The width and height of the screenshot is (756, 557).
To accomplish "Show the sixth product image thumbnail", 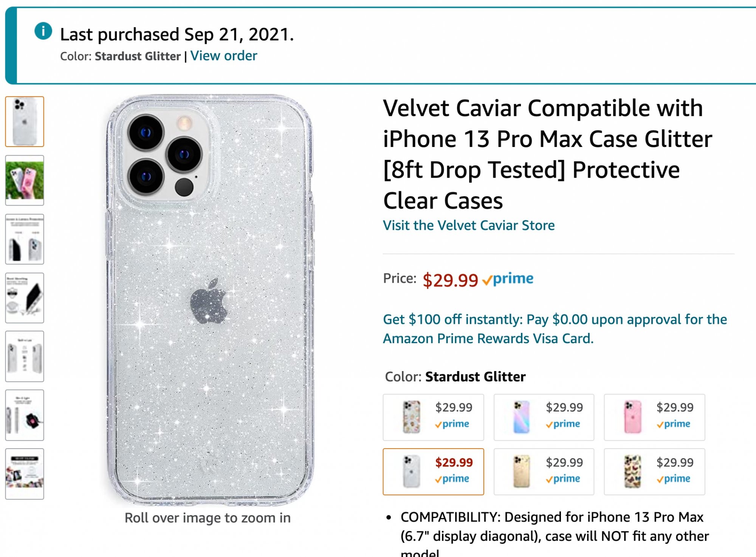I will pos(25,415).
